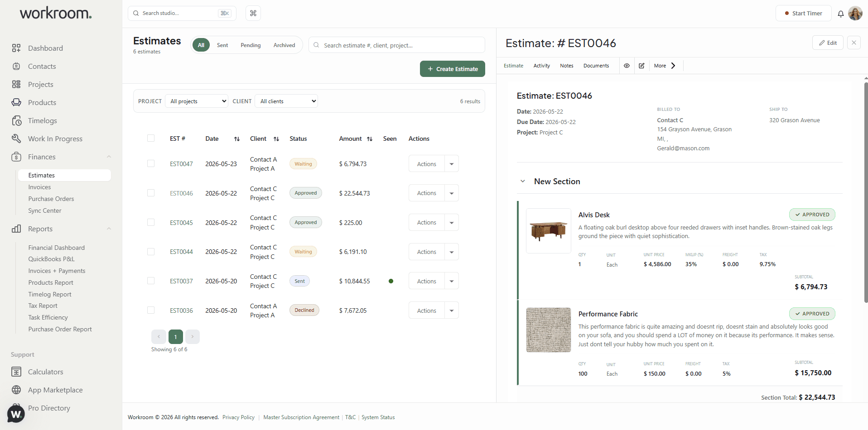Click the compose pencil icon in estimate toolbar
This screenshot has width=868, height=430.
click(x=641, y=66)
